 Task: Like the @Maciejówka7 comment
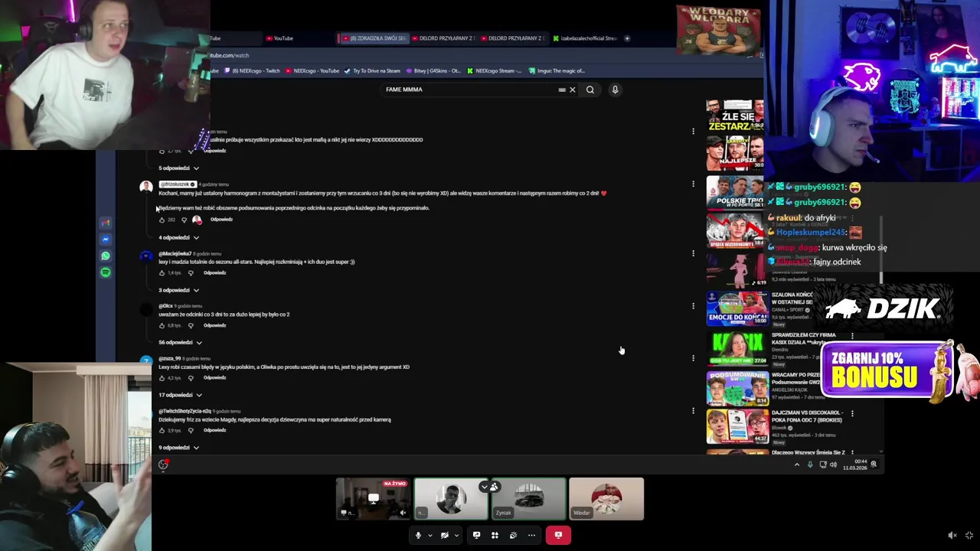point(162,272)
